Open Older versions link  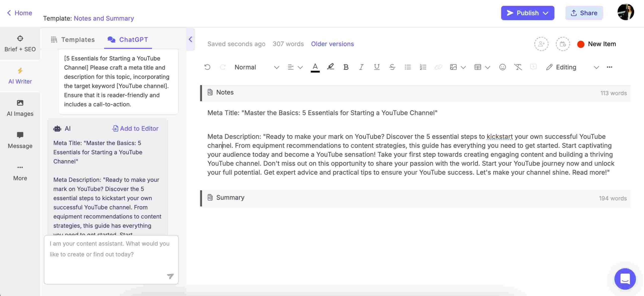pyautogui.click(x=332, y=44)
